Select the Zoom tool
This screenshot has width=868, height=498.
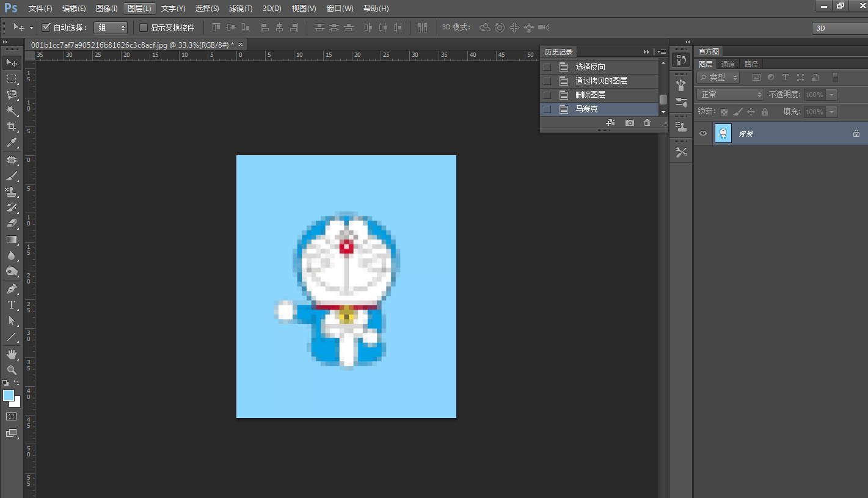click(12, 370)
